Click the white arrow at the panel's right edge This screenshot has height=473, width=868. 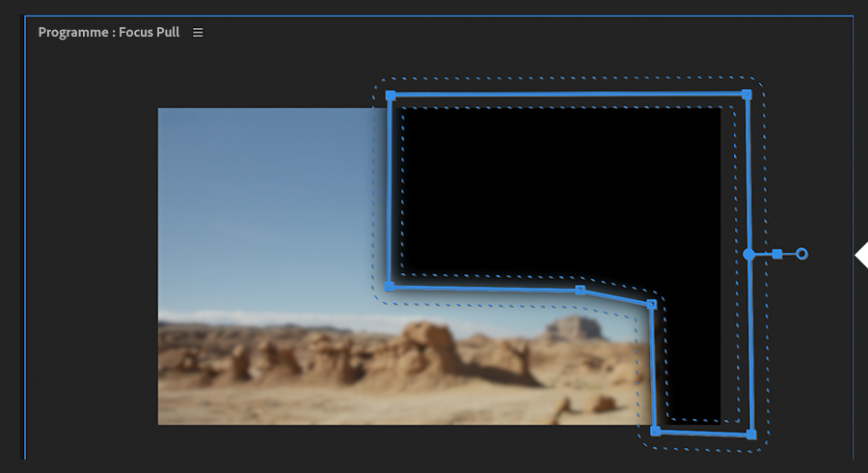tap(861, 256)
